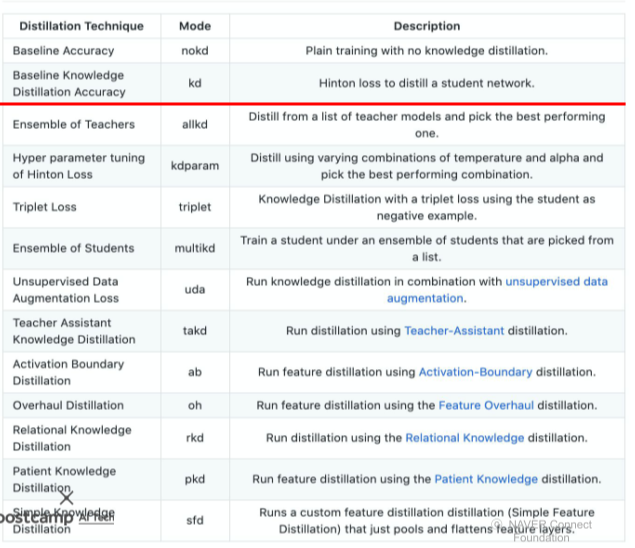
Task: Select the nokd mode cell
Action: coord(195,50)
